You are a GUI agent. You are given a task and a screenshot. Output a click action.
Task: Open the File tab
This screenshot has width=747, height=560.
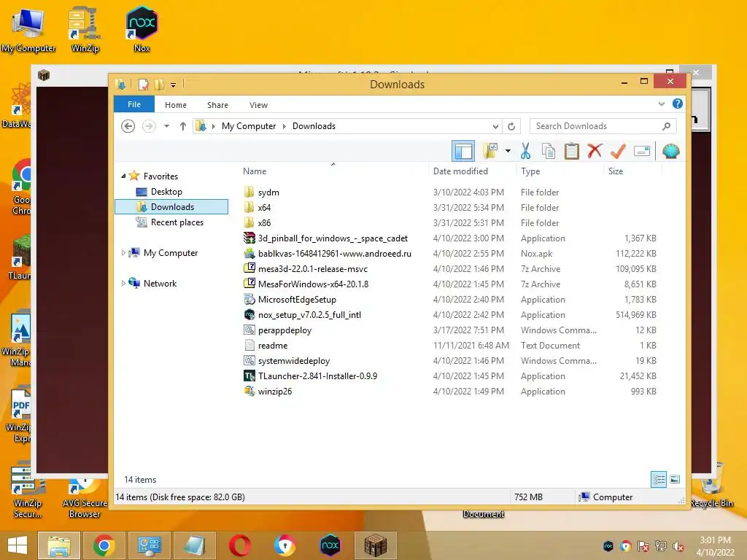(x=134, y=104)
